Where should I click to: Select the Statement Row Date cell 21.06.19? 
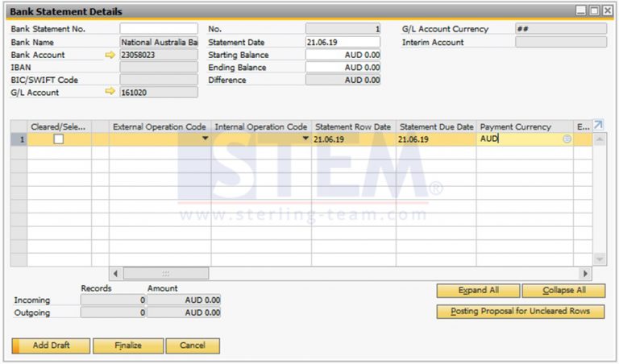click(x=354, y=139)
